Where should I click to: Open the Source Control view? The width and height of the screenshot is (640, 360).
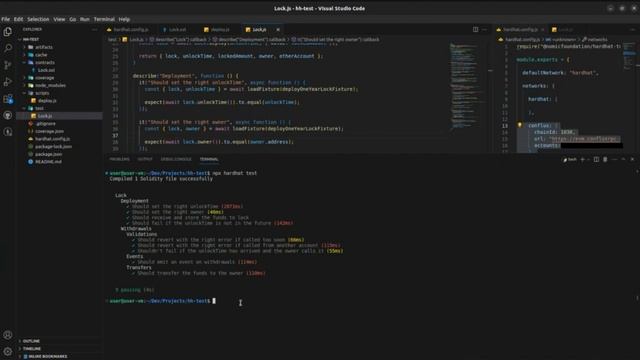tap(7, 65)
